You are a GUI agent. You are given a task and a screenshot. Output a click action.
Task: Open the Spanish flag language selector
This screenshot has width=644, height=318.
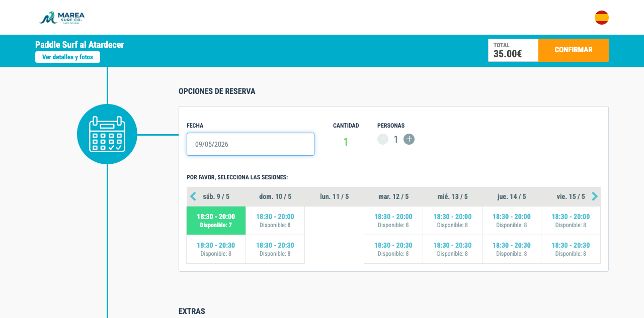pyautogui.click(x=602, y=18)
